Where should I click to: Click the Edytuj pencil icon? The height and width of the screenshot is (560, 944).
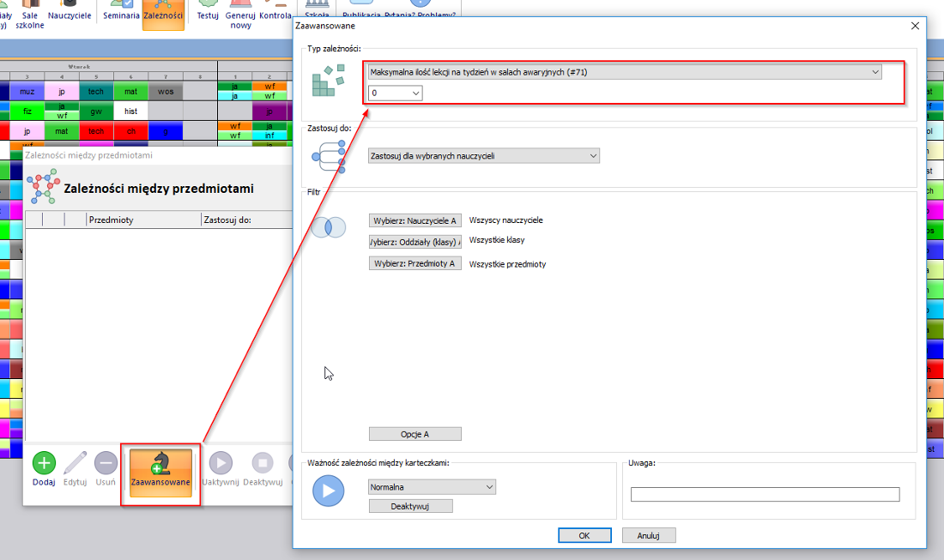[76, 464]
